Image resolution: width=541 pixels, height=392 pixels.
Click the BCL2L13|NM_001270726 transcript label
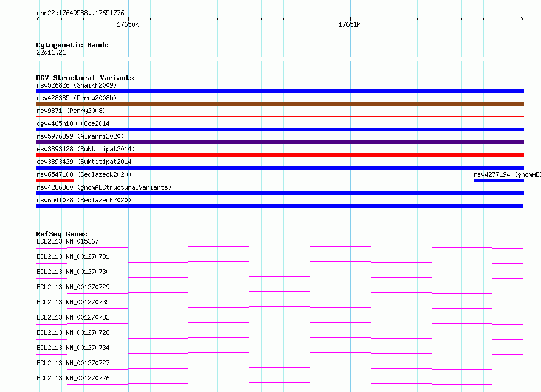(x=73, y=378)
